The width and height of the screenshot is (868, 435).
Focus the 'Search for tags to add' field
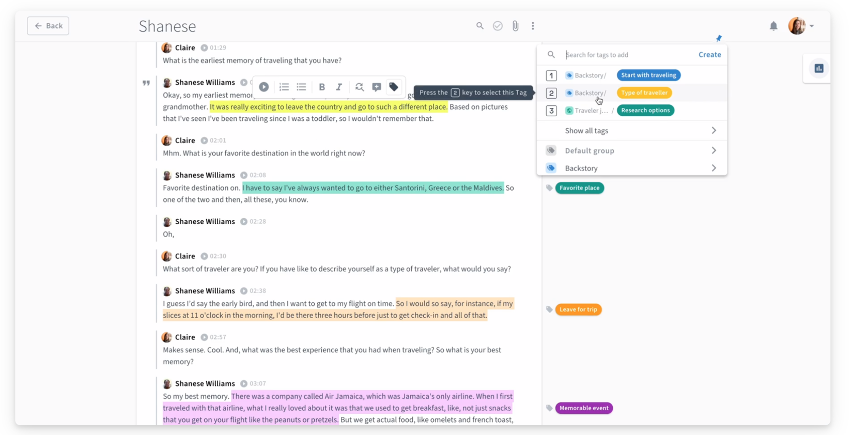tap(629, 55)
